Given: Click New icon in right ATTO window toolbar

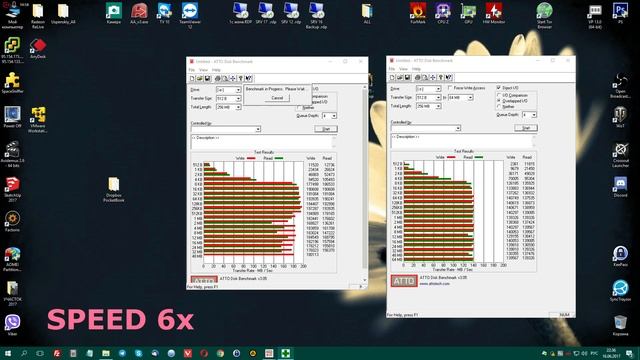Looking at the screenshot, I should click(392, 77).
